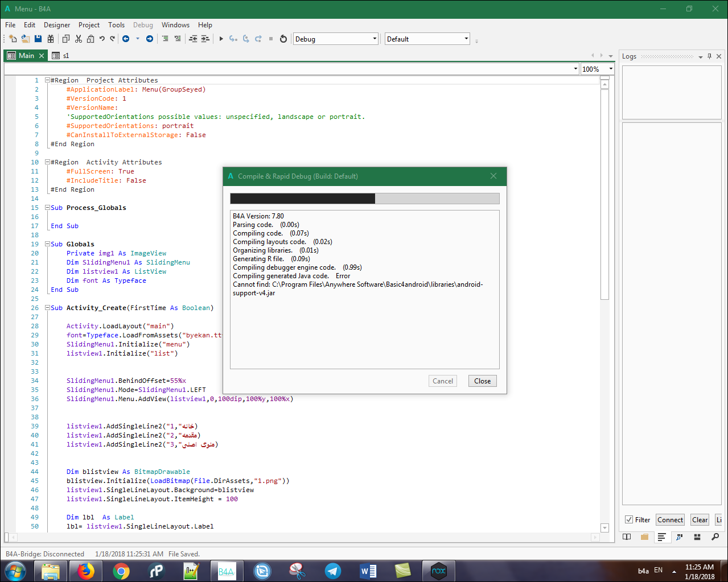Click the Save file toolbar icon
728x582 pixels.
[x=38, y=39]
